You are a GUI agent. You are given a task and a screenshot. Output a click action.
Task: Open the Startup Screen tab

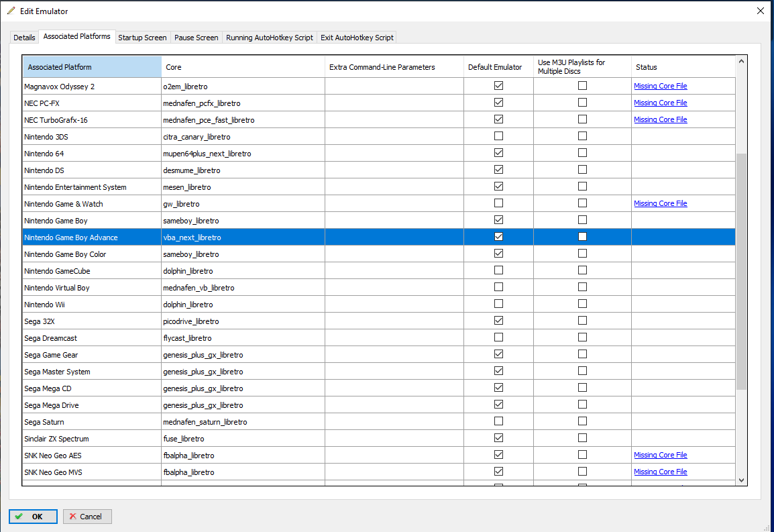142,38
